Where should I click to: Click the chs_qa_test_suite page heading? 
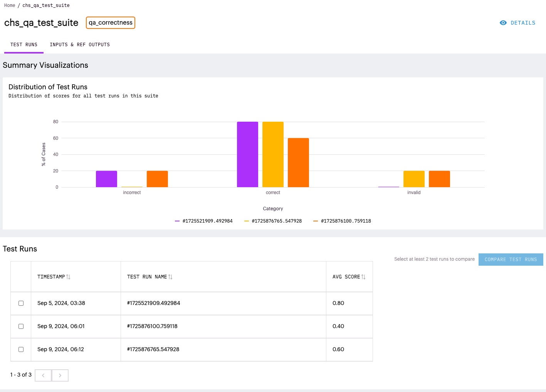[x=41, y=23]
